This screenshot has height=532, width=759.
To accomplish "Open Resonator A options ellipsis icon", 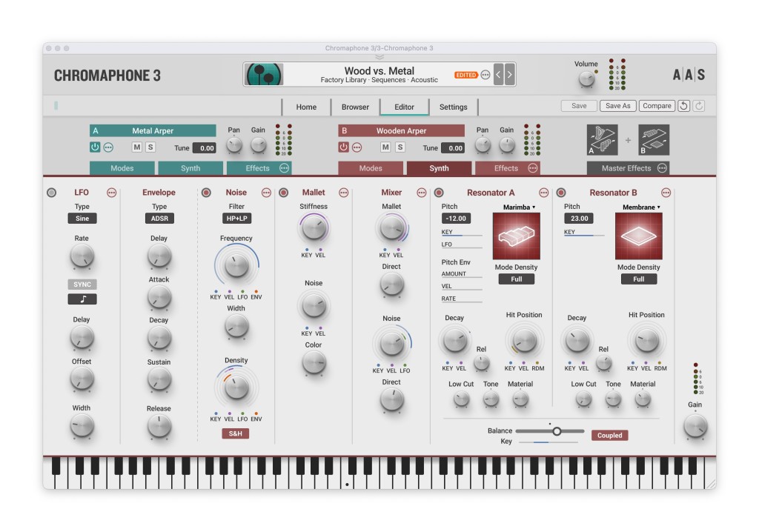I will pyautogui.click(x=544, y=193).
